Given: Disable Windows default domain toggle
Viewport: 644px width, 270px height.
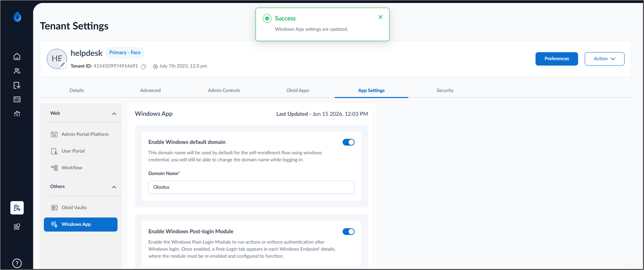Looking at the screenshot, I should pos(348,142).
